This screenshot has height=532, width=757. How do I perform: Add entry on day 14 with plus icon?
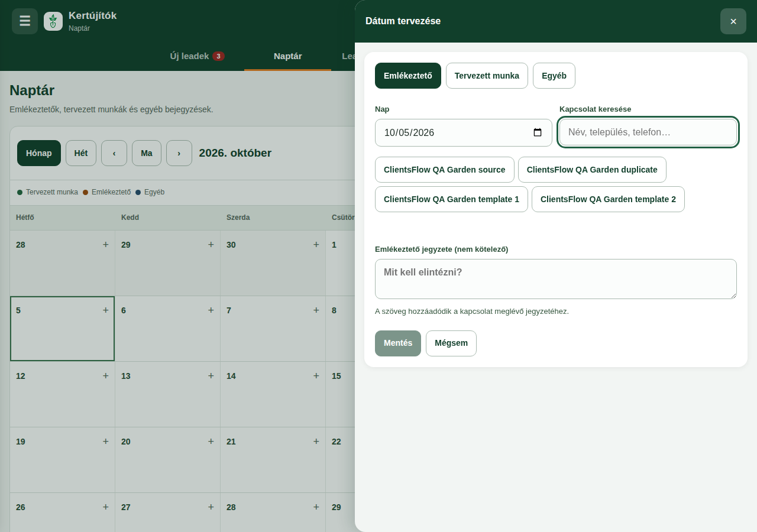(316, 375)
